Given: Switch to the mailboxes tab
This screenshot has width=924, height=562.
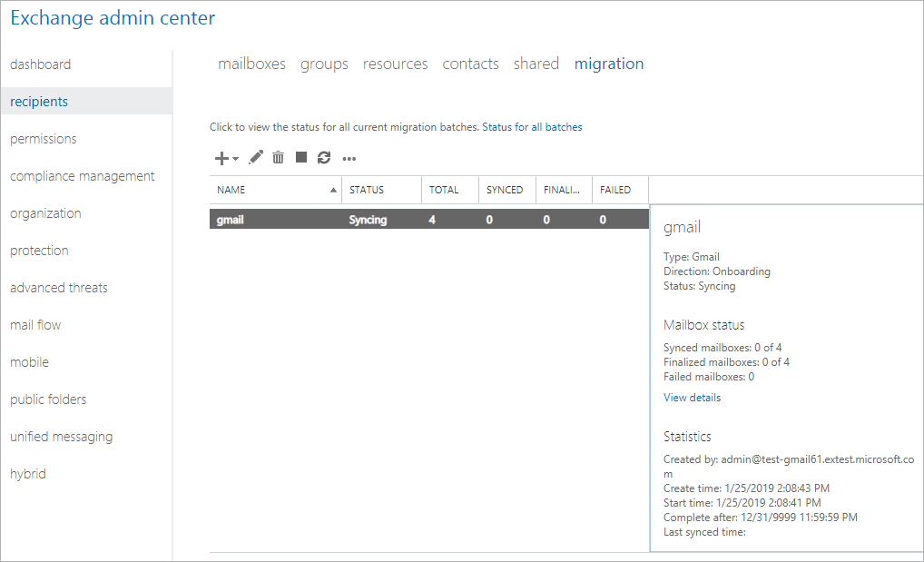Looking at the screenshot, I should (251, 64).
